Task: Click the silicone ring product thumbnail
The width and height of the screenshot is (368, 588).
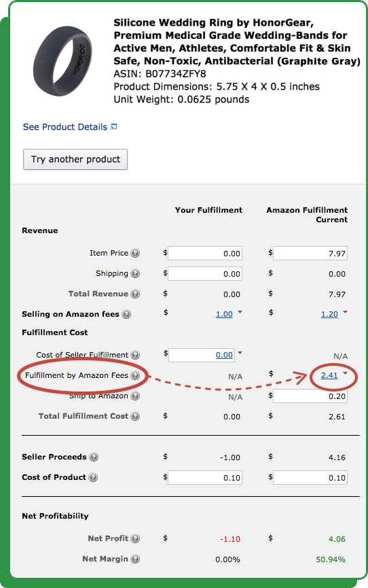Action: pyautogui.click(x=62, y=60)
